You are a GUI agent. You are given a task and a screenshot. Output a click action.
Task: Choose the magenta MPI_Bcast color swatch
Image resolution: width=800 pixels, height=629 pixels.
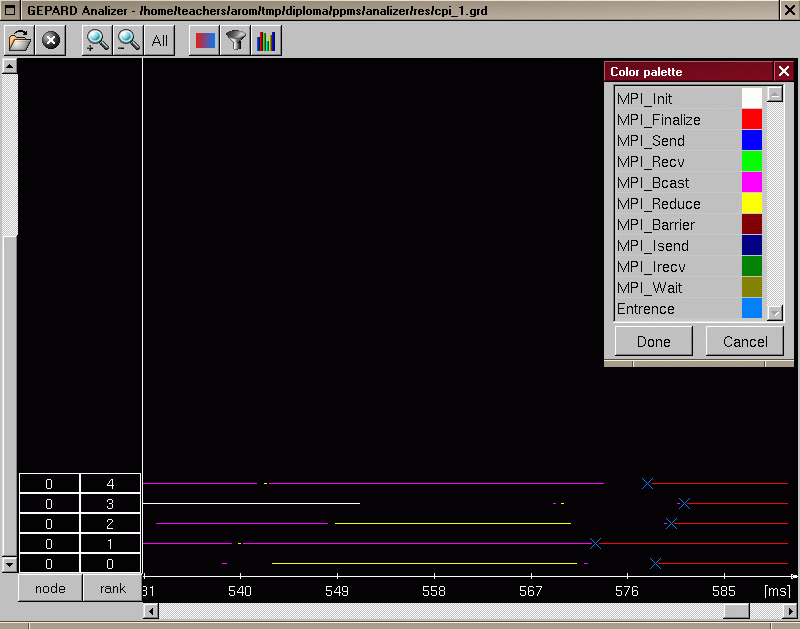tap(751, 183)
